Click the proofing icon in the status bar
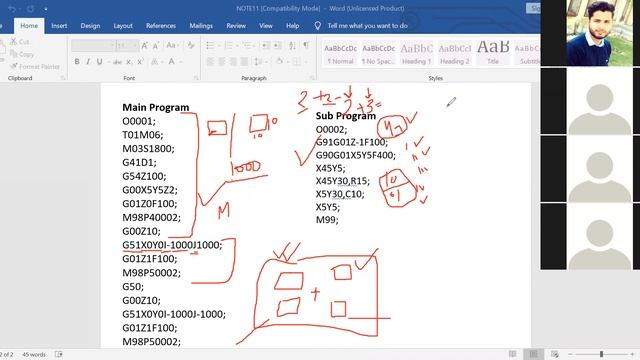 (x=59, y=354)
